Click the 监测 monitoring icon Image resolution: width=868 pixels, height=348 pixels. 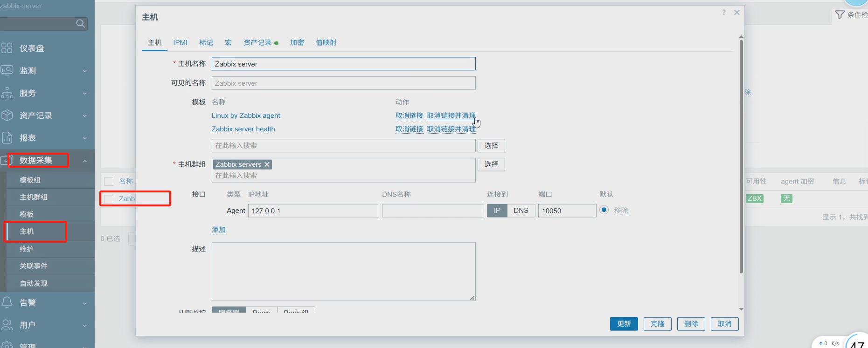coord(7,70)
